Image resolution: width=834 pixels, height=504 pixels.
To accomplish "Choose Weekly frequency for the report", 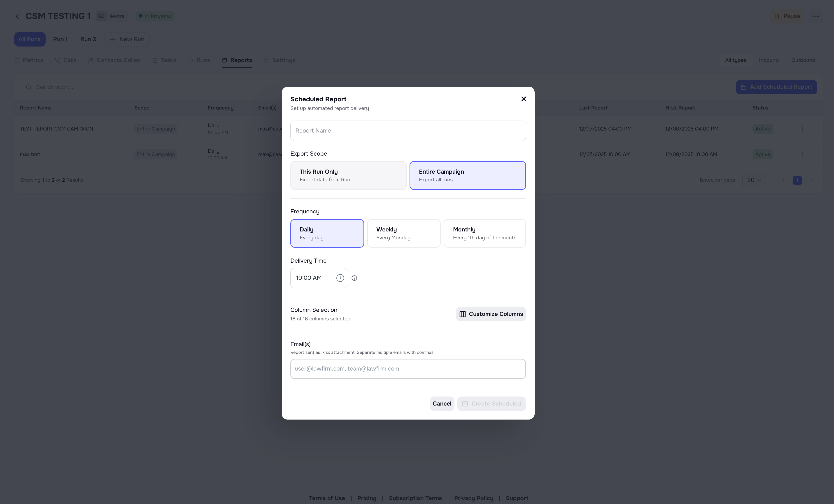I will coord(403,233).
